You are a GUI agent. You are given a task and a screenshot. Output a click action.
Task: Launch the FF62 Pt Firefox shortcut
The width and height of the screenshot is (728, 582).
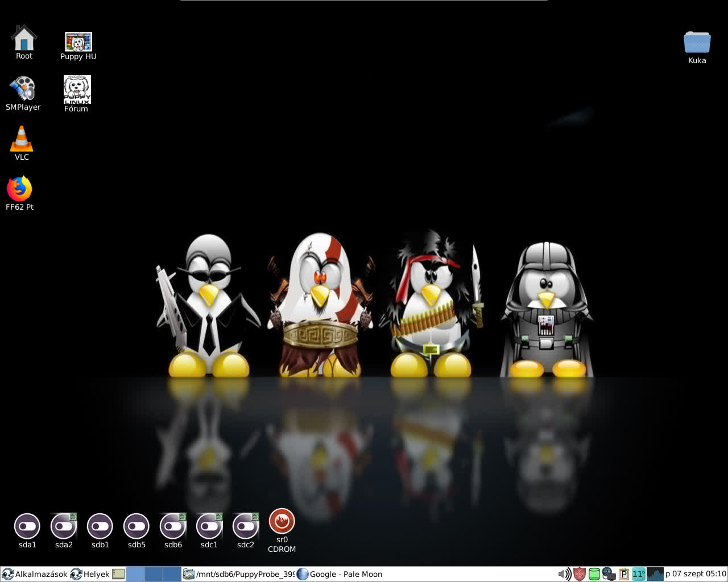19,189
